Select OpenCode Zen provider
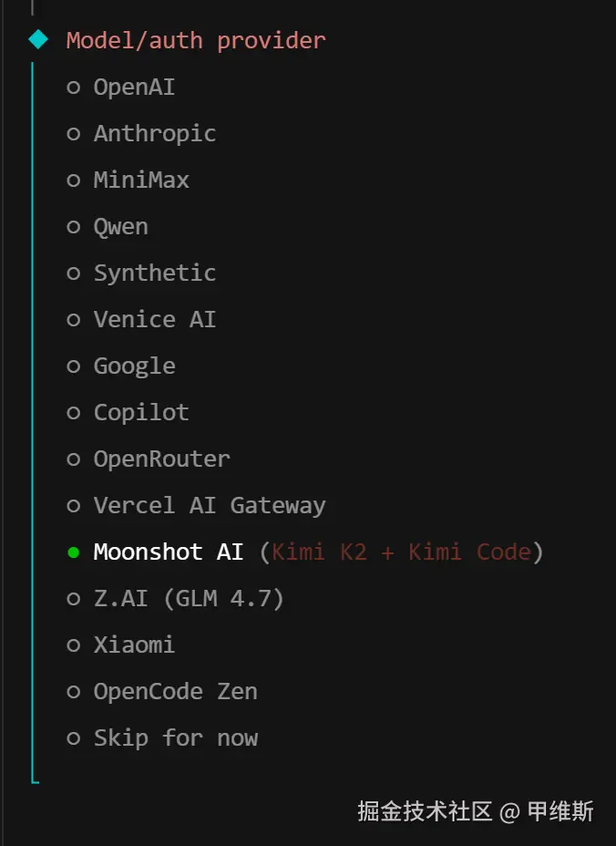 click(x=175, y=692)
